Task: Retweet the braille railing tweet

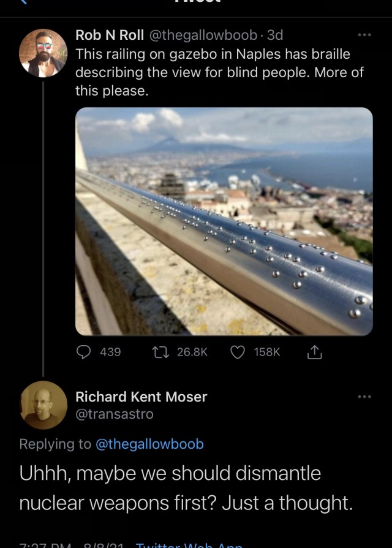Action: [161, 352]
